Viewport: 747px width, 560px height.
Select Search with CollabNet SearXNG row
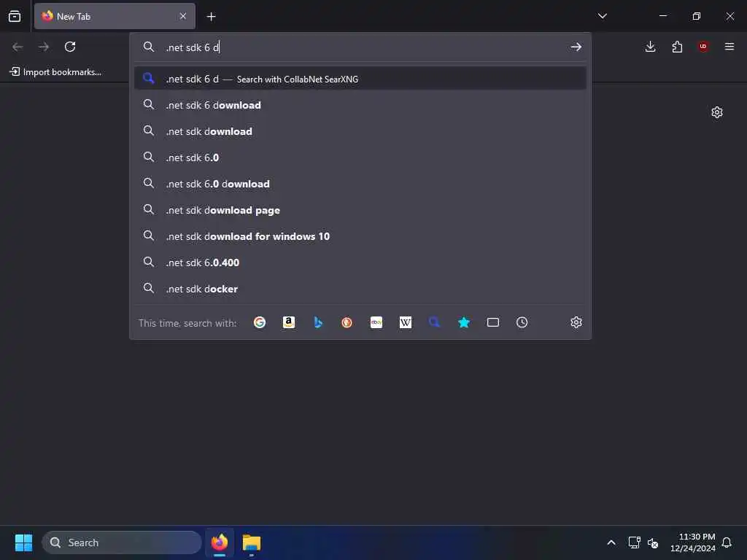click(x=360, y=79)
